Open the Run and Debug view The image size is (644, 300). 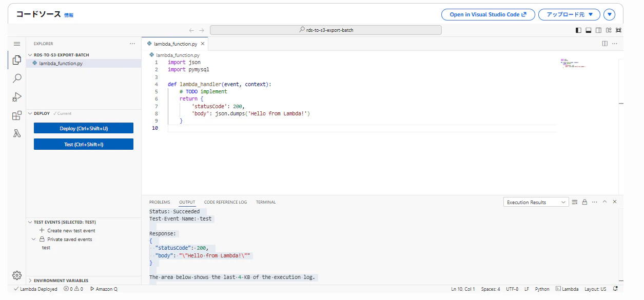17,97
